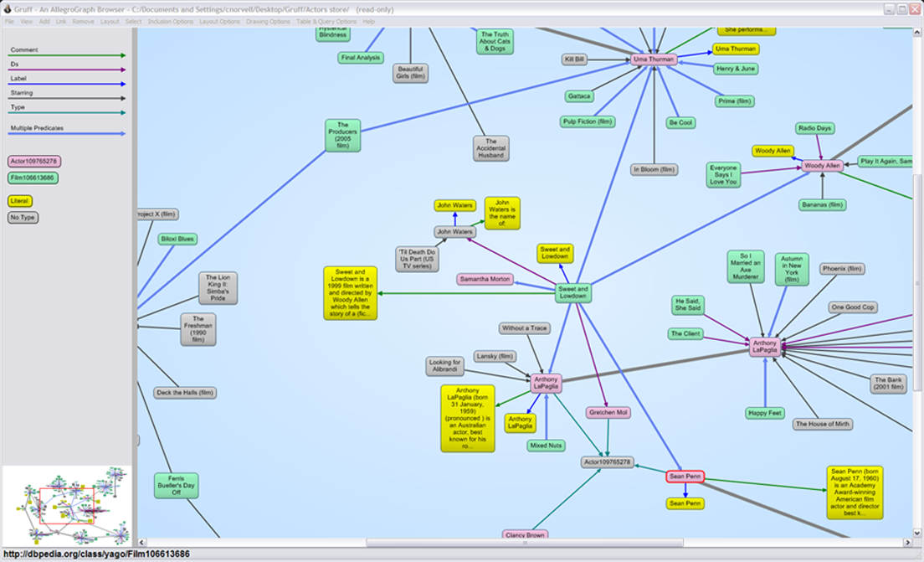Select the Uma Thurman pink actor node
924x562 pixels.
click(x=654, y=59)
